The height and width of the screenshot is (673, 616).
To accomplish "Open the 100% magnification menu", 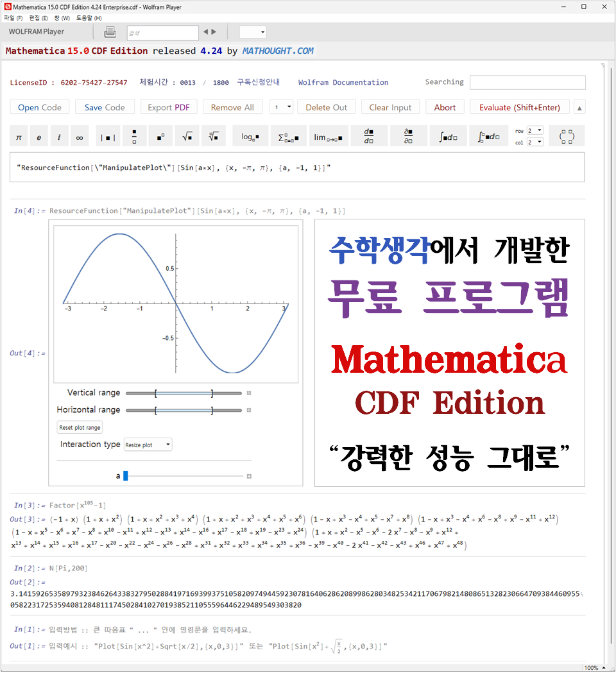I will pyautogui.click(x=595, y=668).
